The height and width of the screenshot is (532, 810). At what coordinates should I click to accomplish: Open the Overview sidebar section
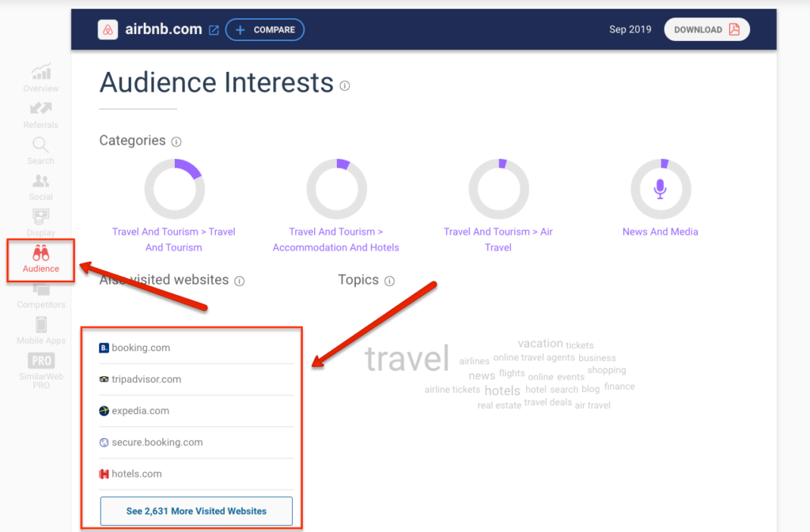(x=41, y=78)
